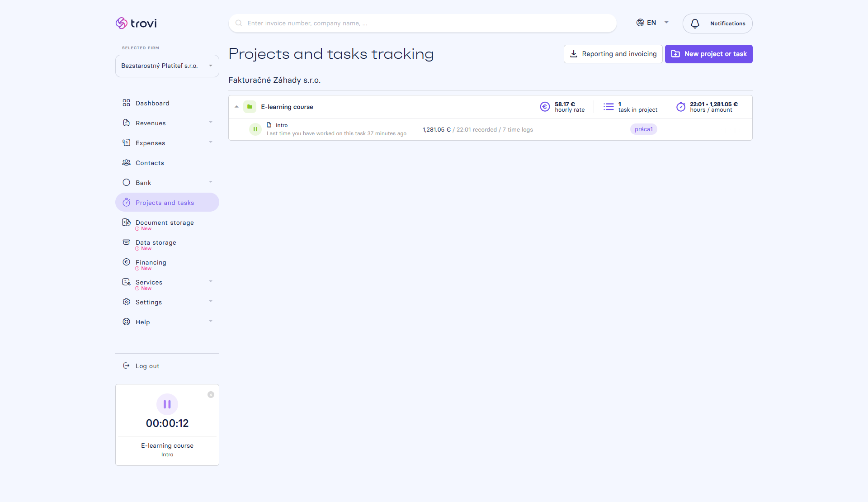Click '7 time logs' text
The width and height of the screenshot is (868, 502).
coord(518,130)
